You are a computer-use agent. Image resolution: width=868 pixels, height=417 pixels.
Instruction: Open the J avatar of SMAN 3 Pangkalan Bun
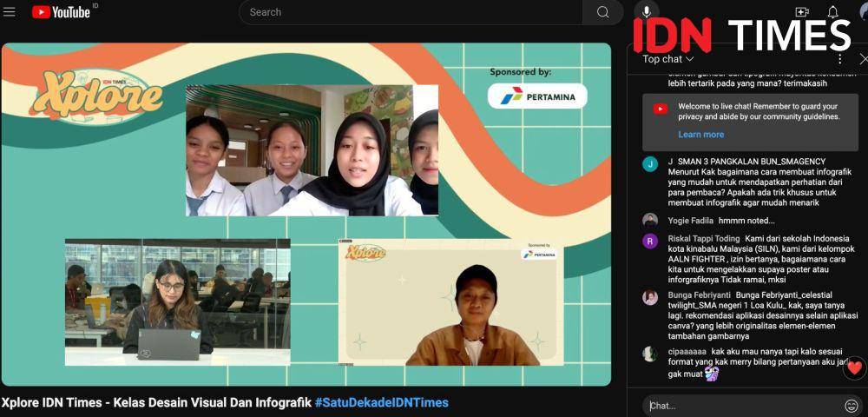(650, 164)
